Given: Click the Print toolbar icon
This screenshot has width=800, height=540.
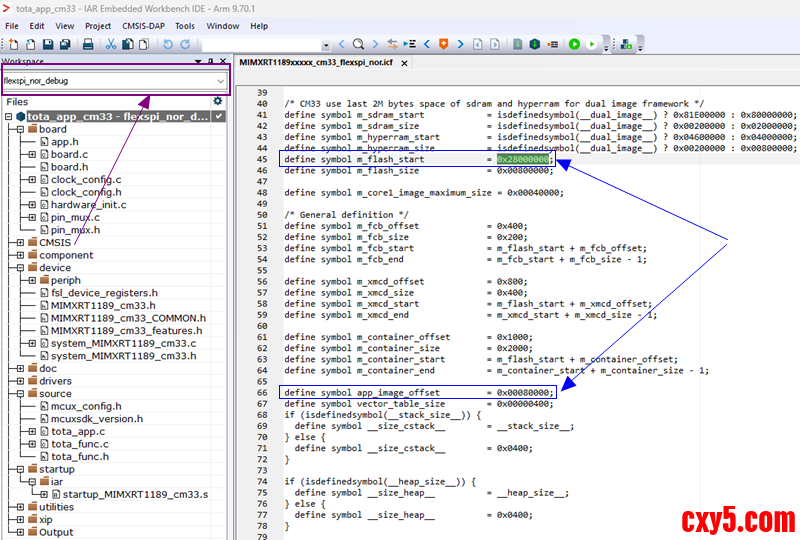Looking at the screenshot, I should pos(88,44).
